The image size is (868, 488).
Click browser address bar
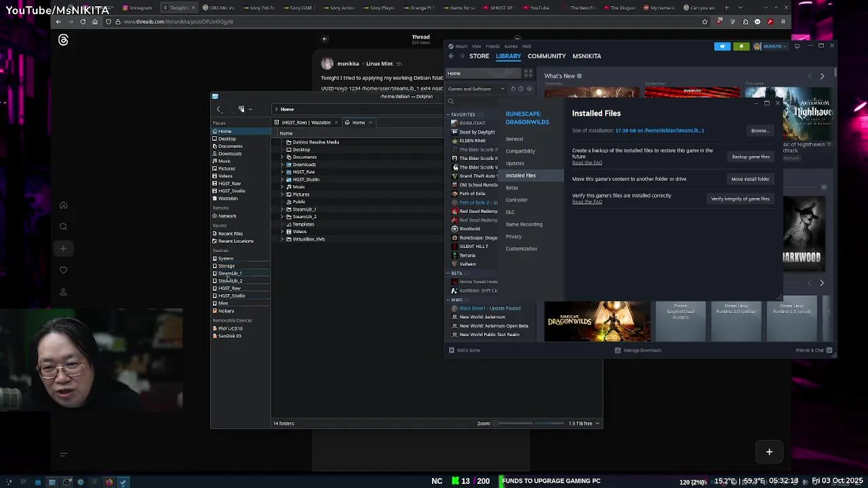[x=407, y=22]
